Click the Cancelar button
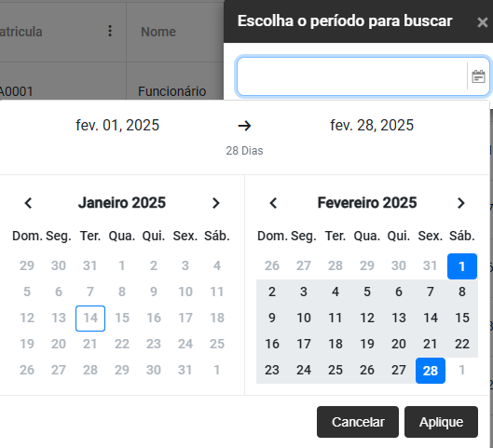Image resolution: width=493 pixels, height=448 pixels. [358, 422]
